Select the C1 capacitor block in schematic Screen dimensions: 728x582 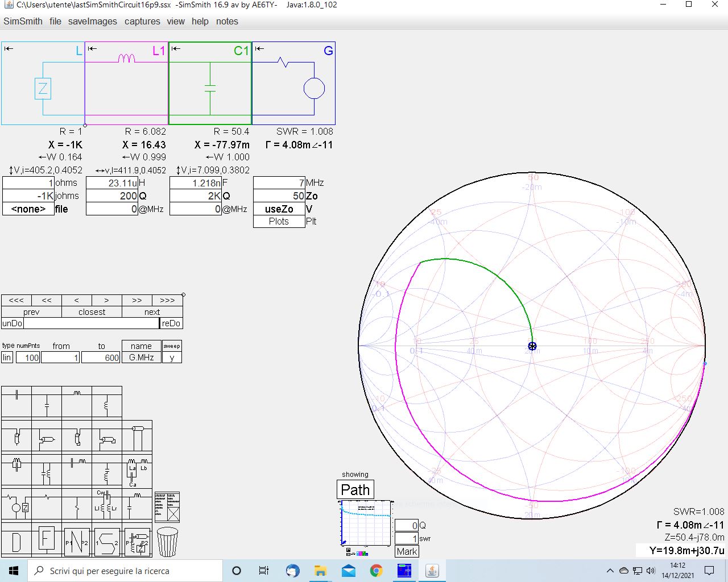click(x=210, y=83)
